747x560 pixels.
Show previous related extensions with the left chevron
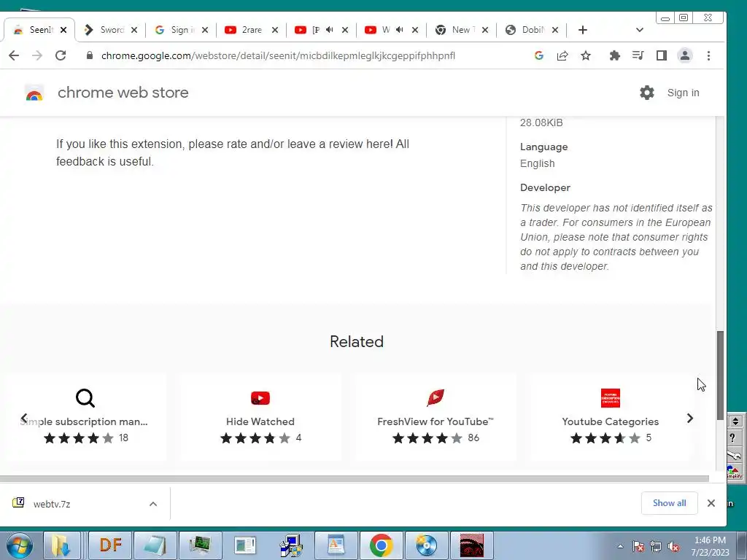24,418
